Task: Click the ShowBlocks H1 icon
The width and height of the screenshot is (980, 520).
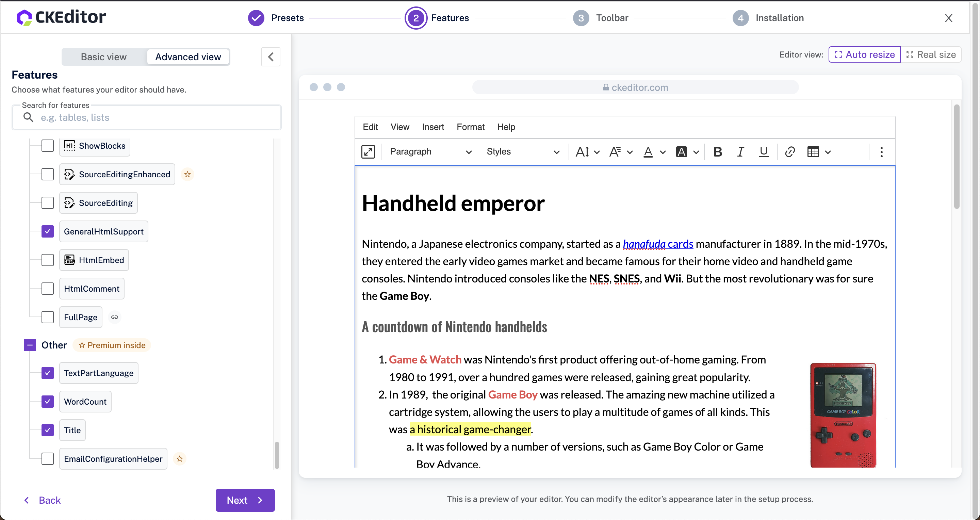Action: [x=69, y=146]
